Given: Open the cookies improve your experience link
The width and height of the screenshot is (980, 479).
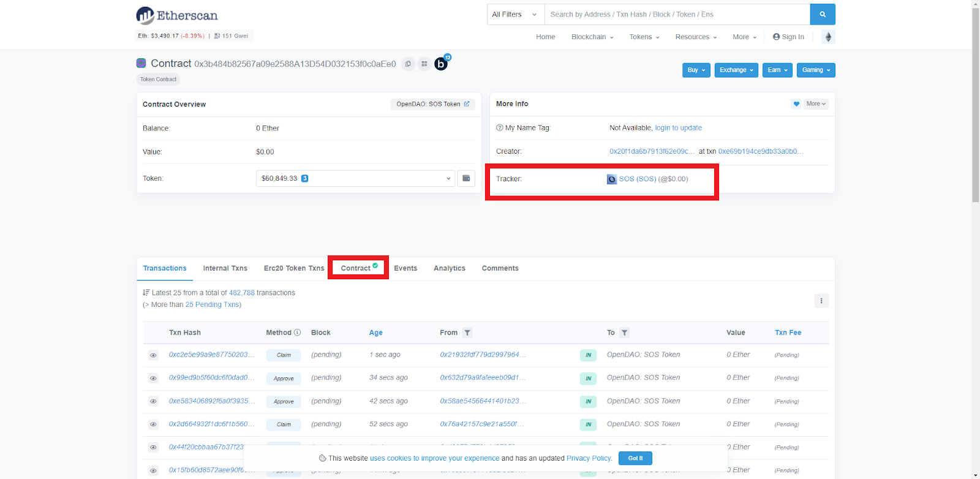Looking at the screenshot, I should (434, 458).
